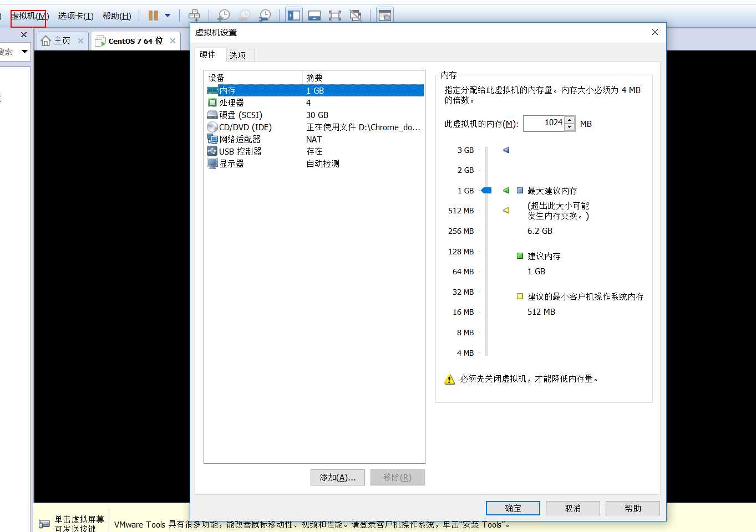This screenshot has height=532, width=756.
Task: Click the full screen mode icon
Action: click(x=335, y=16)
